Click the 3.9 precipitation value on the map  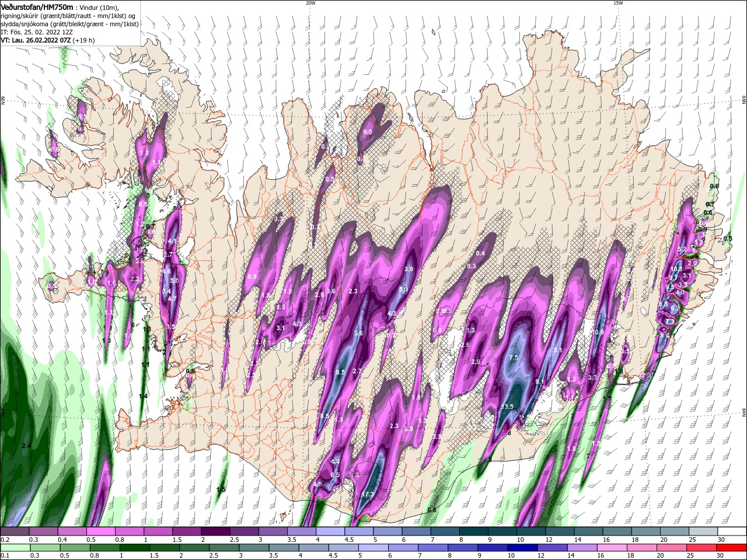pyautogui.click(x=409, y=269)
